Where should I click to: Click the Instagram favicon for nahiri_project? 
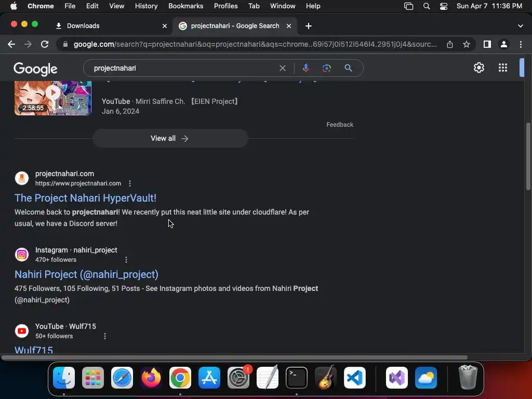[x=22, y=255]
